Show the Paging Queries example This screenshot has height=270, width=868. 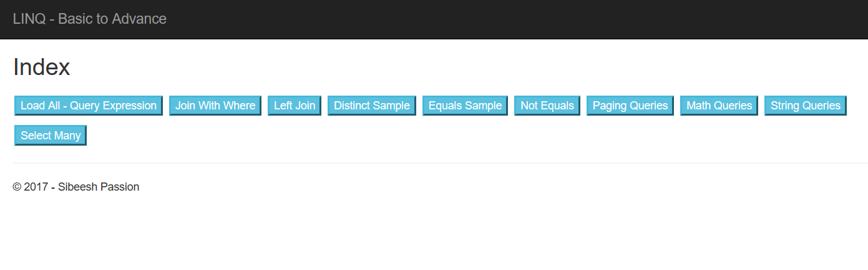tap(630, 106)
